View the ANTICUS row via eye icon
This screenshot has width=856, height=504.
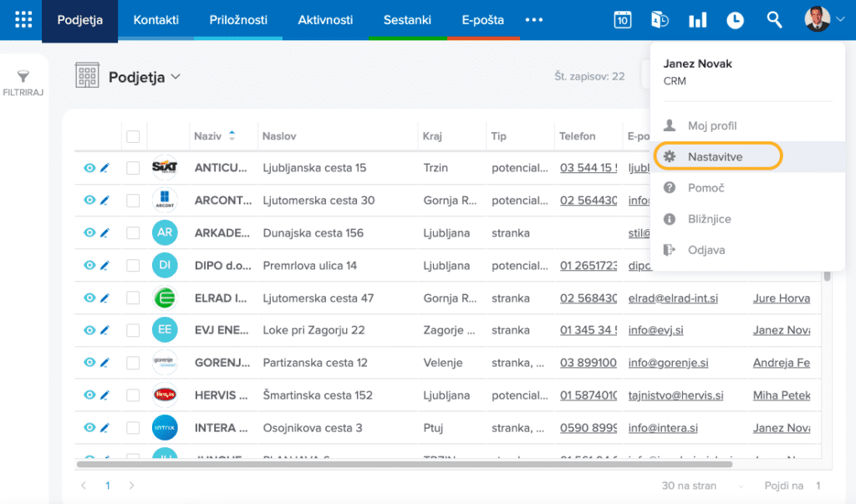(x=89, y=168)
